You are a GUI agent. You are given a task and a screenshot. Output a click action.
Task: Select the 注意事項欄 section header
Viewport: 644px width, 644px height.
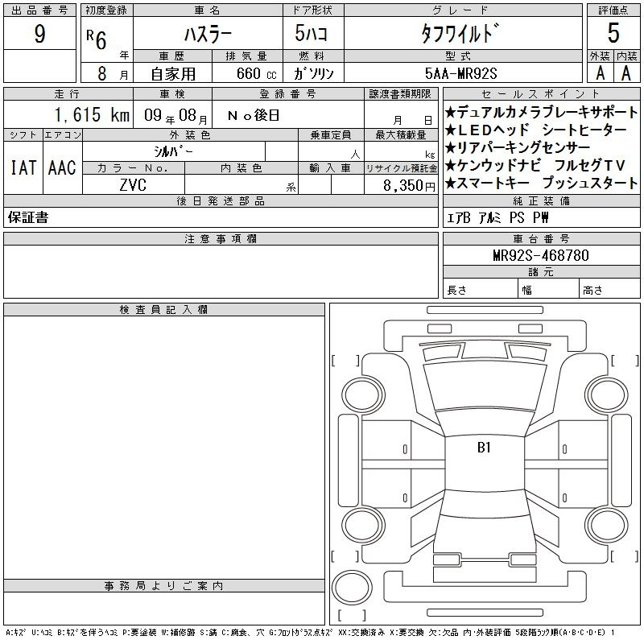click(x=221, y=238)
